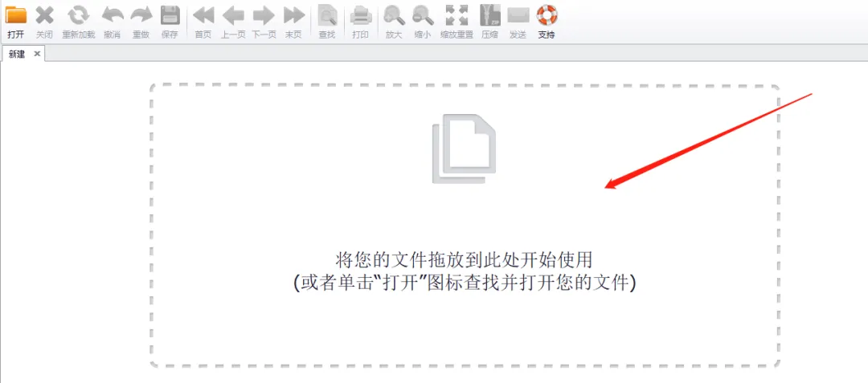Redo using the 重做 arrow icon
868x383 pixels.
(x=141, y=15)
